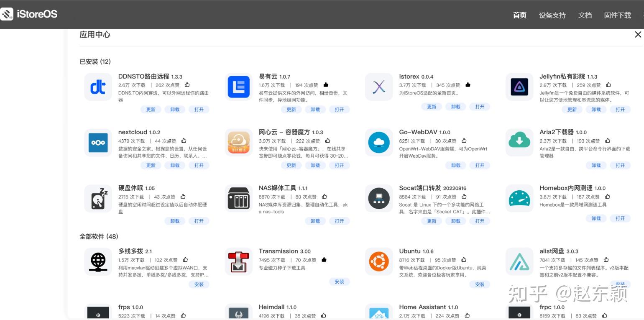
Task: Update the istorex app
Action: (x=432, y=107)
